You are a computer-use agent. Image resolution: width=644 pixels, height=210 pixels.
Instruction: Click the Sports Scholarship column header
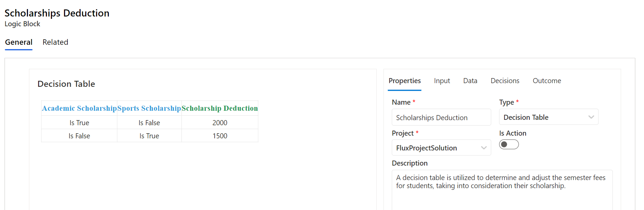click(x=149, y=108)
